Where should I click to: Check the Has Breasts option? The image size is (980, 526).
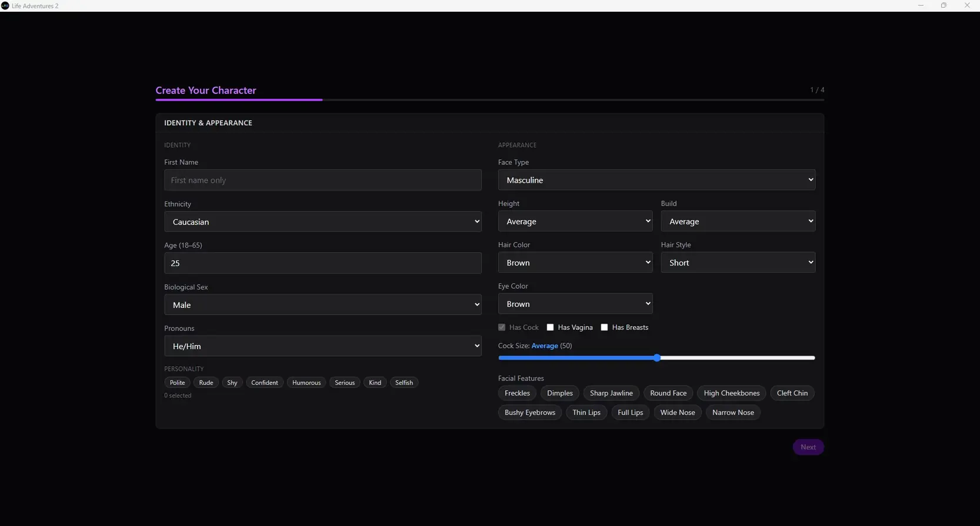(604, 327)
